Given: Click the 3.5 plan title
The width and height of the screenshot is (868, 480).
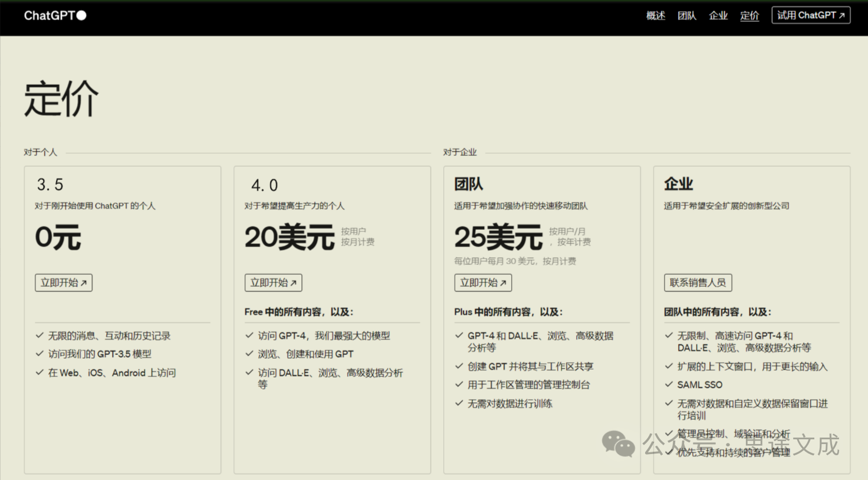Looking at the screenshot, I should [50, 185].
